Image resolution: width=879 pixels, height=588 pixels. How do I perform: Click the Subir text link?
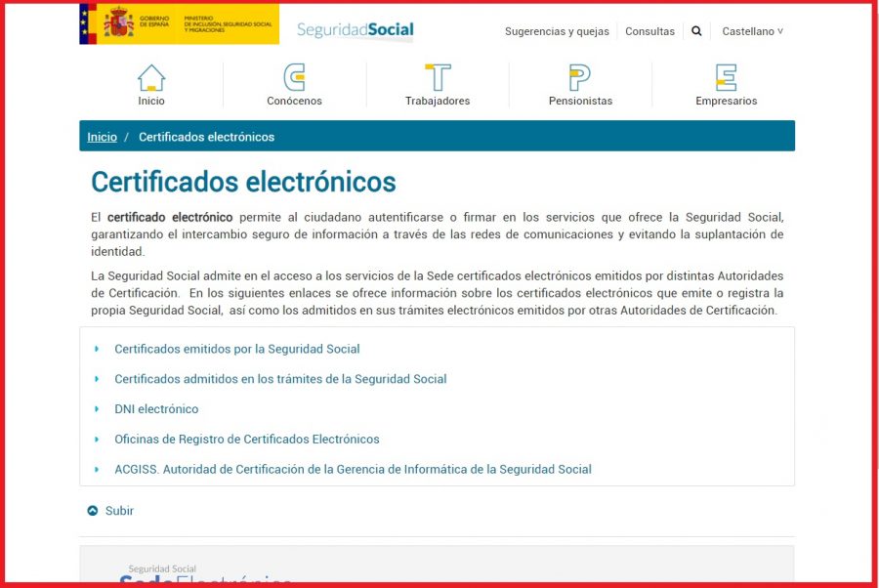click(x=119, y=511)
